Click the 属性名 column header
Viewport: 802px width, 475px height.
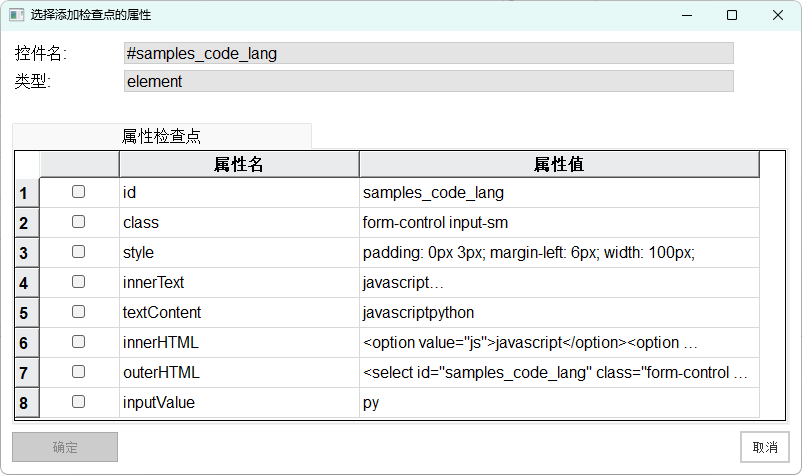pyautogui.click(x=239, y=164)
